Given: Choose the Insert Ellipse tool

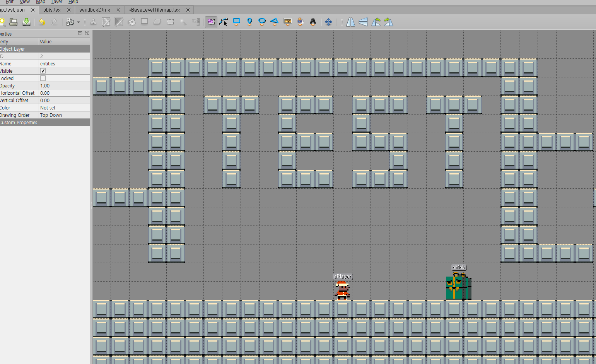Looking at the screenshot, I should 262,22.
